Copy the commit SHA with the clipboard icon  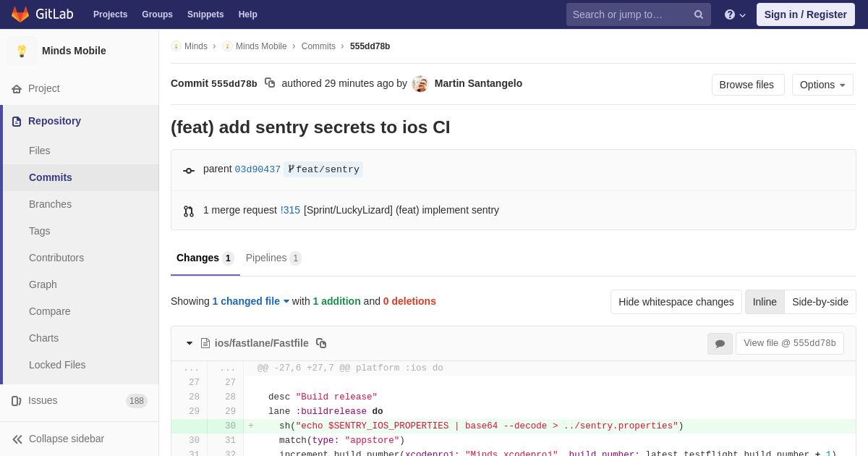270,83
